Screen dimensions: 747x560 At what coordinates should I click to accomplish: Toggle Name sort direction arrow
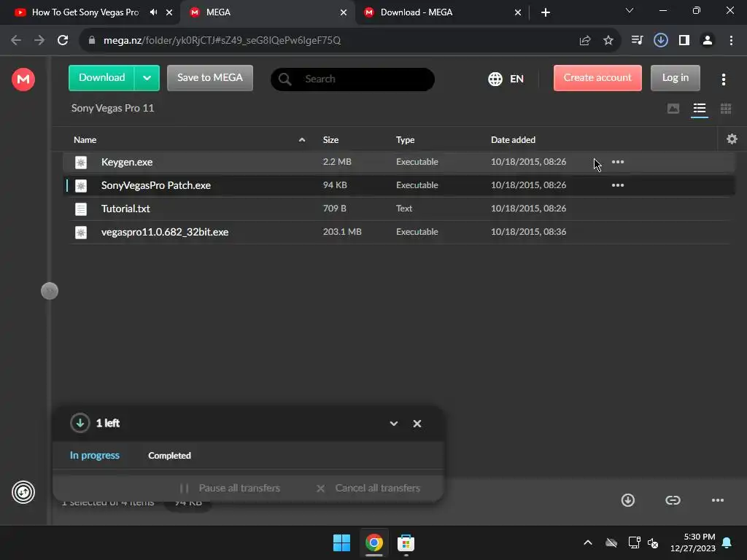coord(301,140)
